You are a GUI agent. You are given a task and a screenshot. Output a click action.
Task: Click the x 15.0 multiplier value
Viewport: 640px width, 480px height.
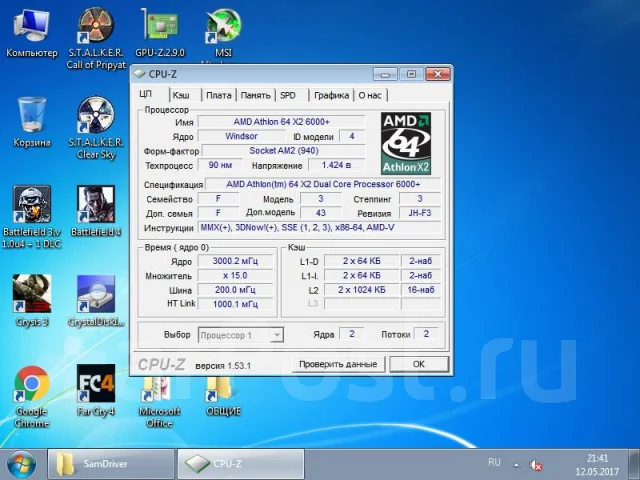pyautogui.click(x=235, y=276)
